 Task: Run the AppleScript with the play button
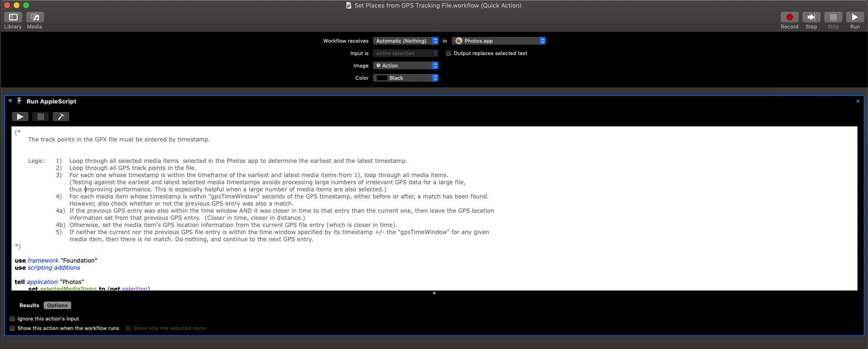[20, 117]
